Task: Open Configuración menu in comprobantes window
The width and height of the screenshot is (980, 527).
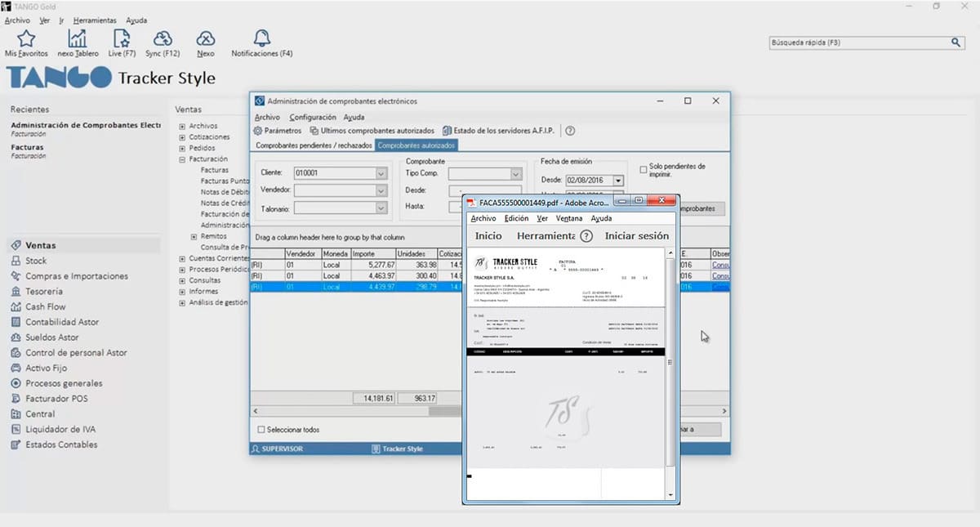Action: pos(313,118)
